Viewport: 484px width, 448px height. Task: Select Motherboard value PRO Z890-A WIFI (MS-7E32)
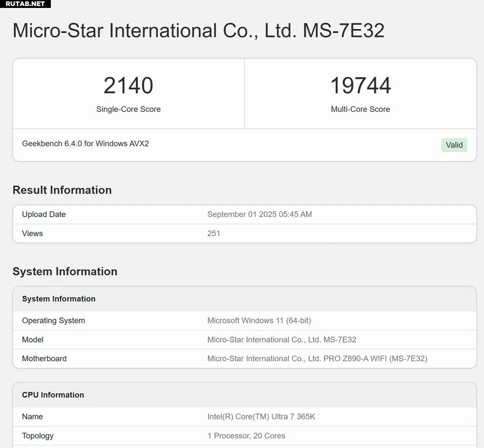(x=318, y=359)
